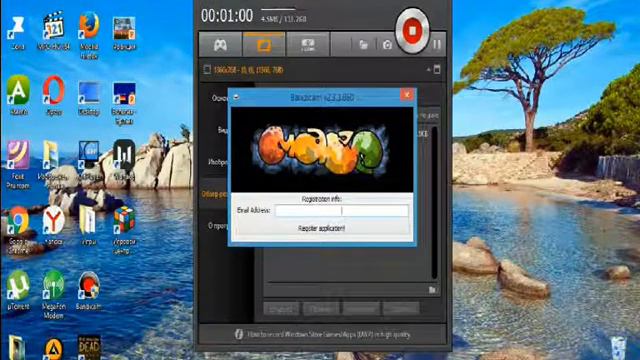Open the Yandex browser desktop shortcut
640x360 pixels.
tap(53, 225)
